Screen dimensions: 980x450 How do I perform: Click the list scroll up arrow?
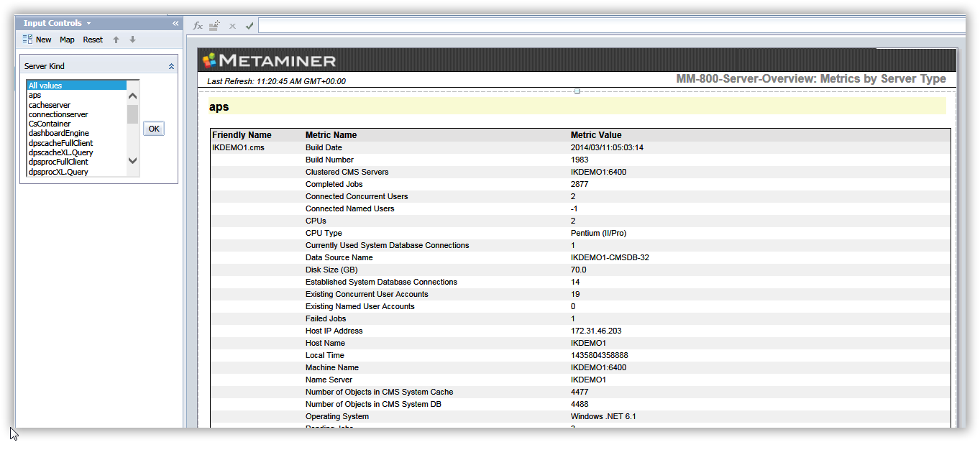(132, 96)
